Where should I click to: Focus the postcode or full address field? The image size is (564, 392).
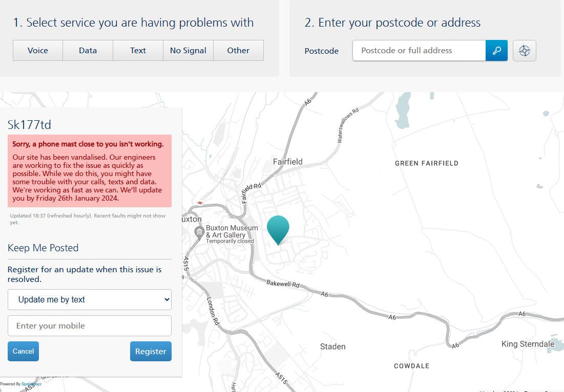(x=419, y=51)
